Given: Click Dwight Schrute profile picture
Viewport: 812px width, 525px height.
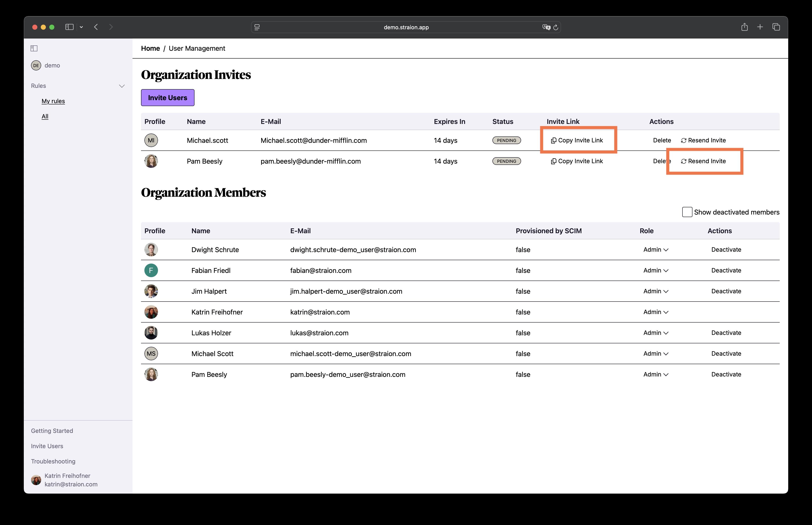Looking at the screenshot, I should 151,250.
